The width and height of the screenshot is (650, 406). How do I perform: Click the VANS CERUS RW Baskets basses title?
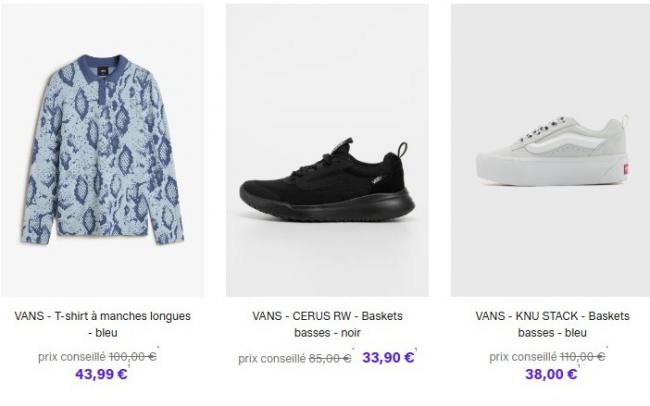tap(327, 324)
